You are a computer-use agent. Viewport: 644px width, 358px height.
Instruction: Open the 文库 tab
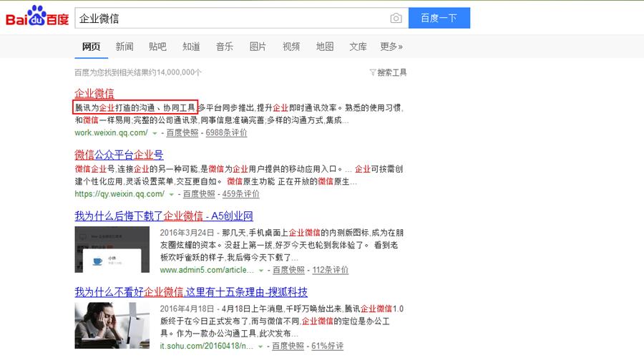[358, 47]
